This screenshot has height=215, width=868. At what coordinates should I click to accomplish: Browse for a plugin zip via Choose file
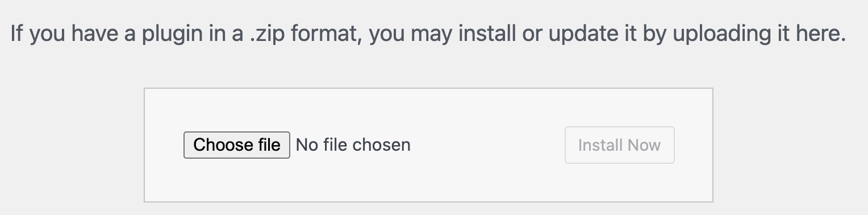(236, 145)
